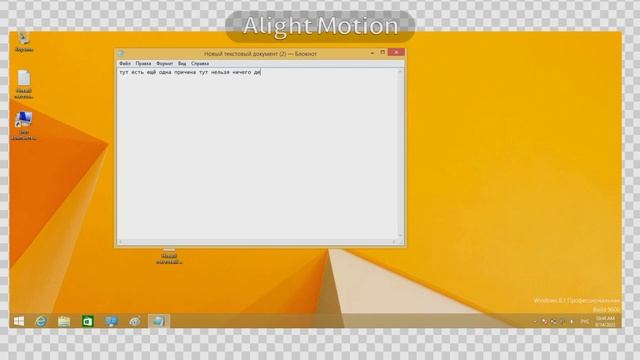Switch the РУС keyboard language indicator
Viewport: 640px width, 360px height.
[584, 322]
